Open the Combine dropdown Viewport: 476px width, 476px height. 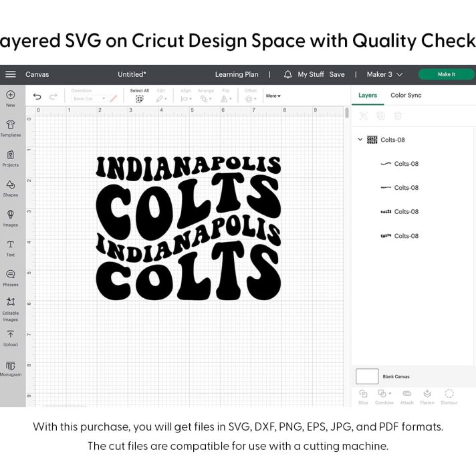384,396
